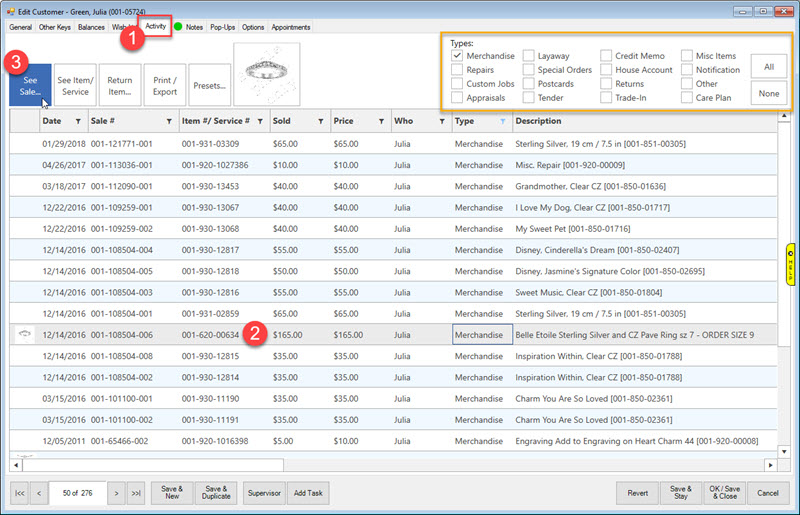Go to the next customer record
This screenshot has width=800, height=515.
click(x=116, y=492)
